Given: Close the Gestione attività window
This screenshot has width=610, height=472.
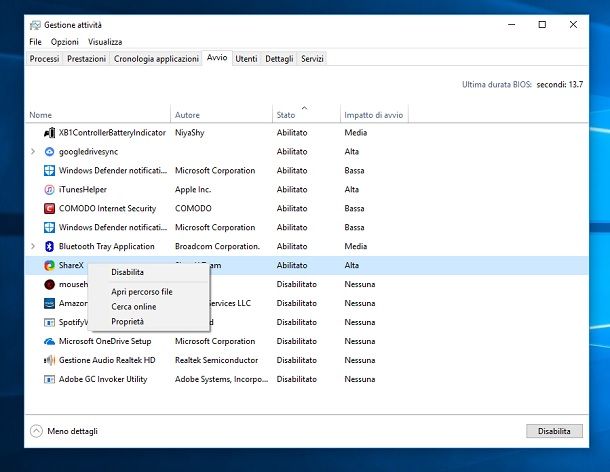Looking at the screenshot, I should [x=573, y=25].
